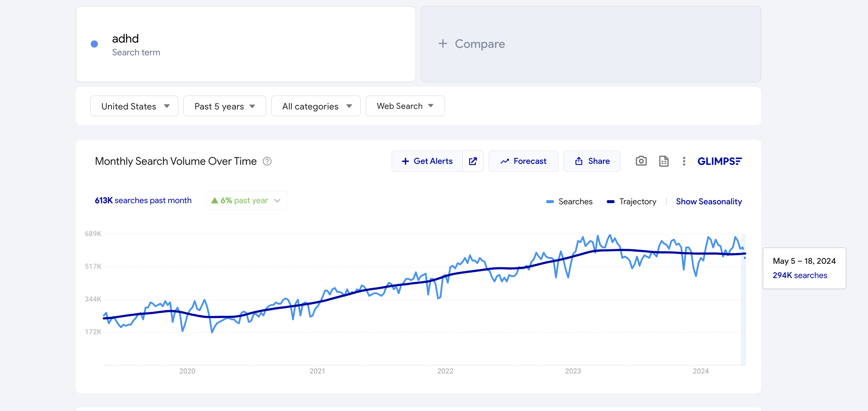This screenshot has height=411, width=868.
Task: Show Seasonality on the chart
Action: tap(709, 201)
